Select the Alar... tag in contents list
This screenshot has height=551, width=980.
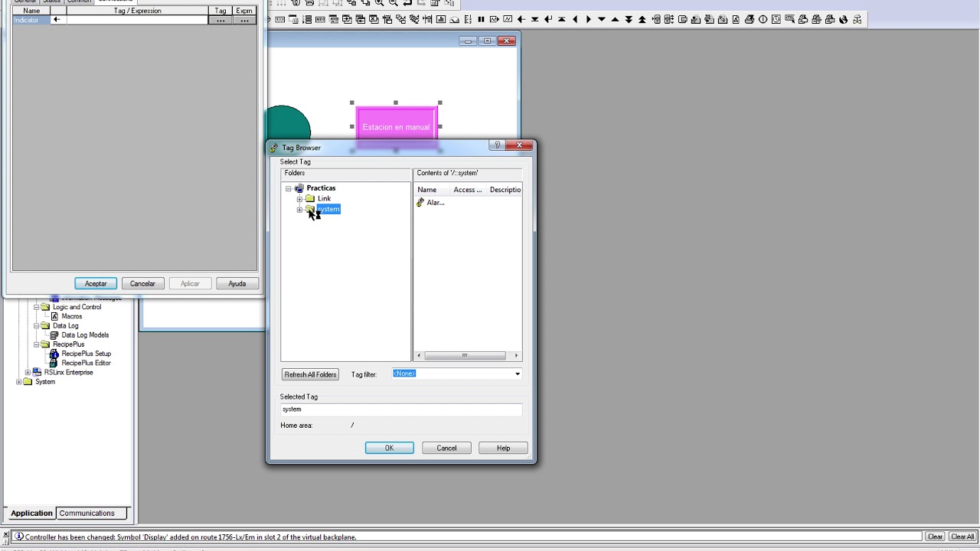click(x=435, y=203)
